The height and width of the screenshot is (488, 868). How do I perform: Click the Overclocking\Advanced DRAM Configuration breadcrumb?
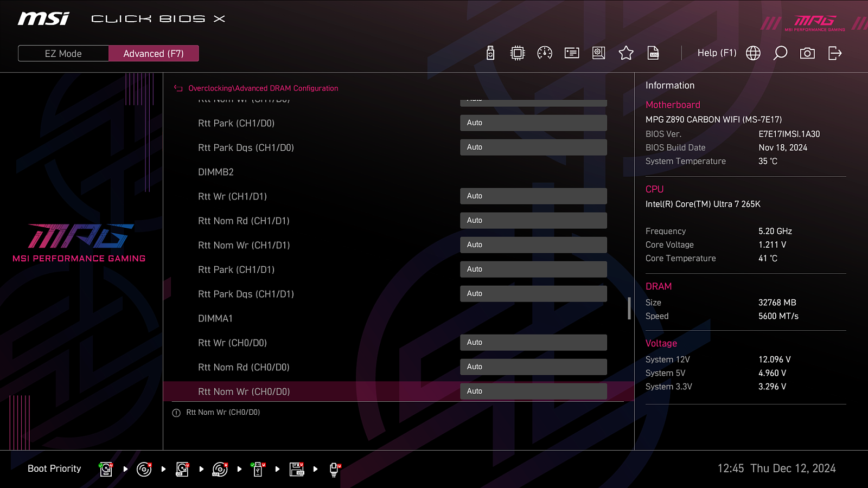coord(263,88)
